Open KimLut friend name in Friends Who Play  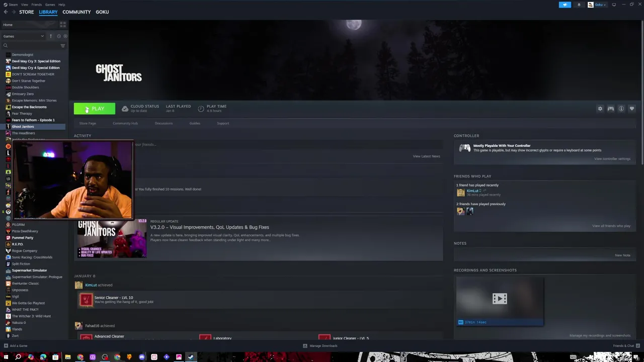472,191
